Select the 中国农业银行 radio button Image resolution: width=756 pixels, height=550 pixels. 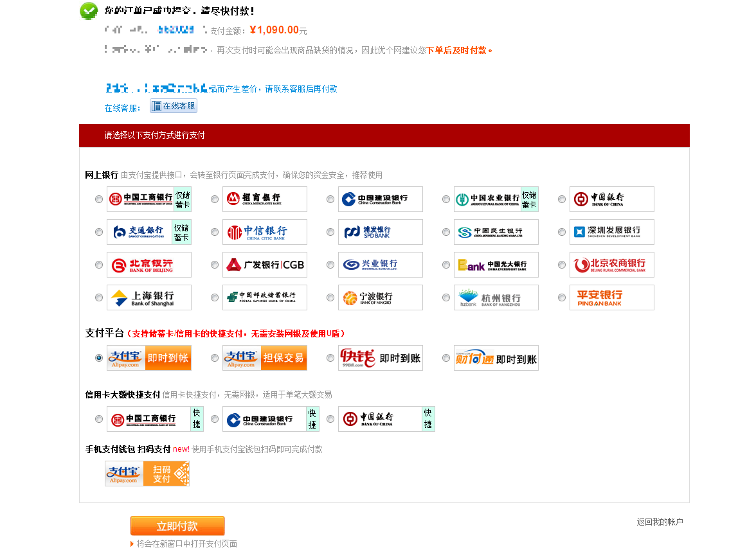(446, 199)
